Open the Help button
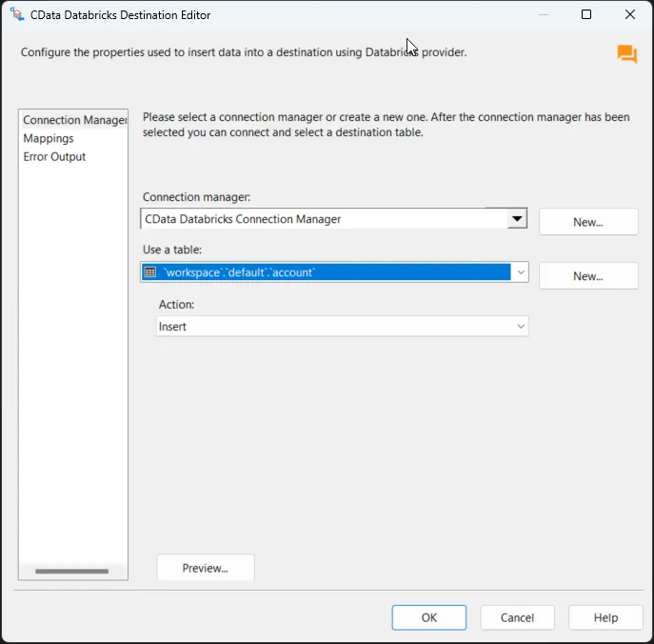 tap(605, 617)
